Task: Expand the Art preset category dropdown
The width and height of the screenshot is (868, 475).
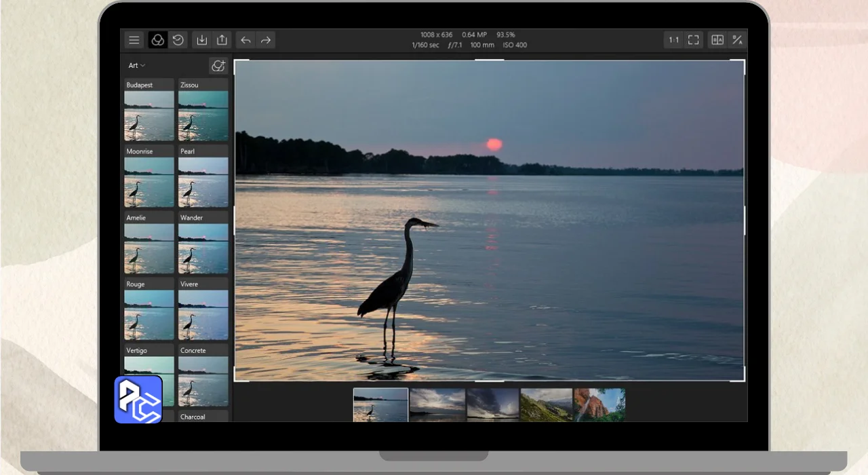Action: point(137,65)
